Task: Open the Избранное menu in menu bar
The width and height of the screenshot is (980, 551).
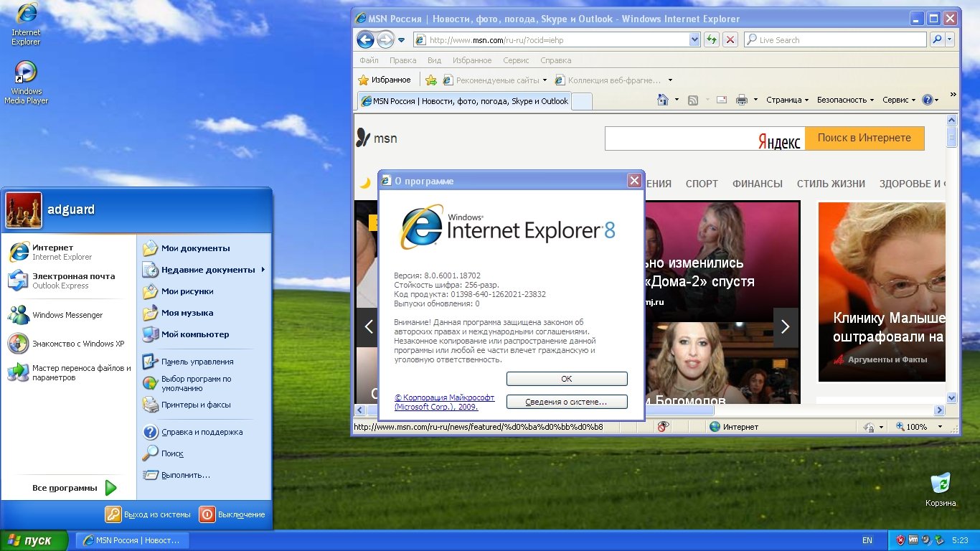Action: 471,61
